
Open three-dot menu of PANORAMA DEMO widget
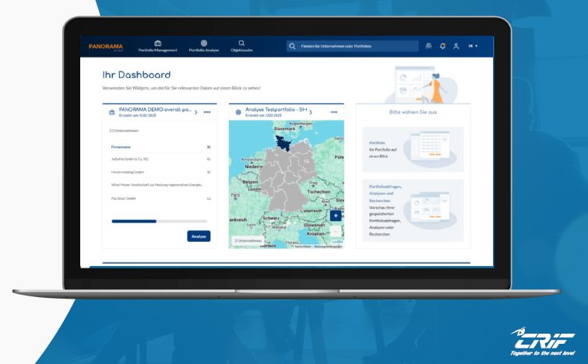207,112
